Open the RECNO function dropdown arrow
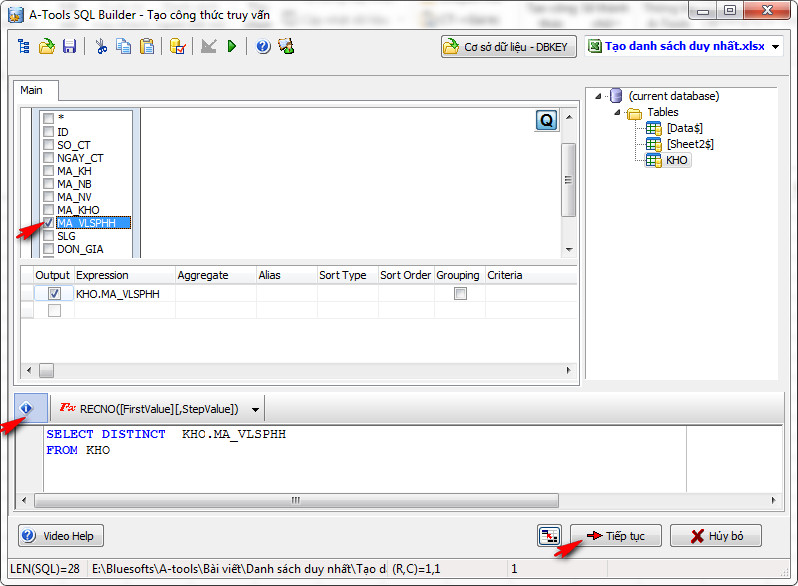798x586 pixels. pos(256,409)
